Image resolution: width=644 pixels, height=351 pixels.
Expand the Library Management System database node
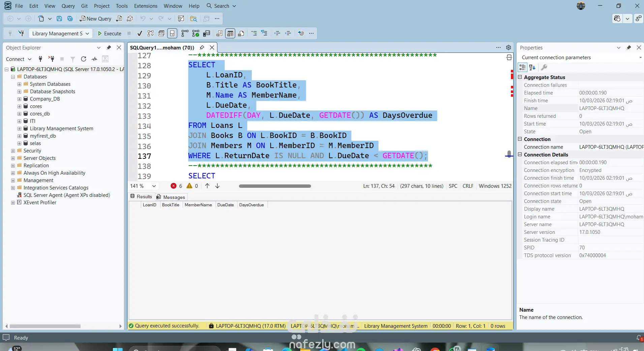tap(19, 129)
